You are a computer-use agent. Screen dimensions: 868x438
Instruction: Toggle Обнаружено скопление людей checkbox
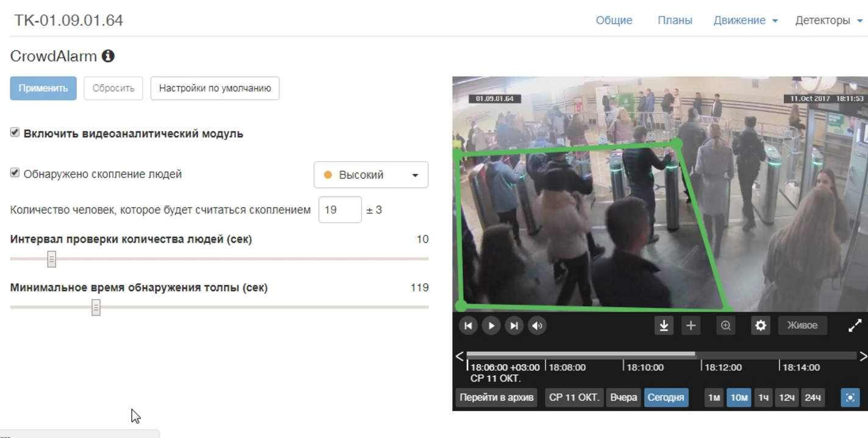click(15, 173)
